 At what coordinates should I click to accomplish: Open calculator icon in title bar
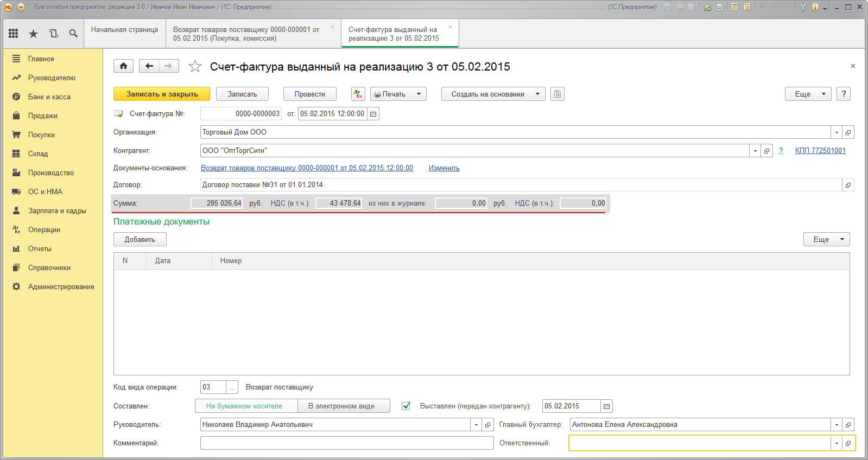[x=734, y=7]
